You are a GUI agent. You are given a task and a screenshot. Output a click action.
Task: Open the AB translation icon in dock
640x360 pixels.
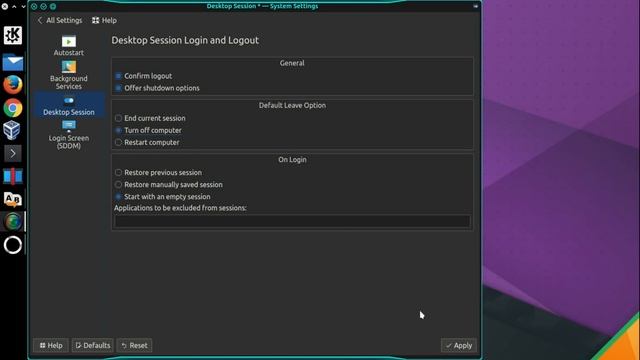click(13, 199)
